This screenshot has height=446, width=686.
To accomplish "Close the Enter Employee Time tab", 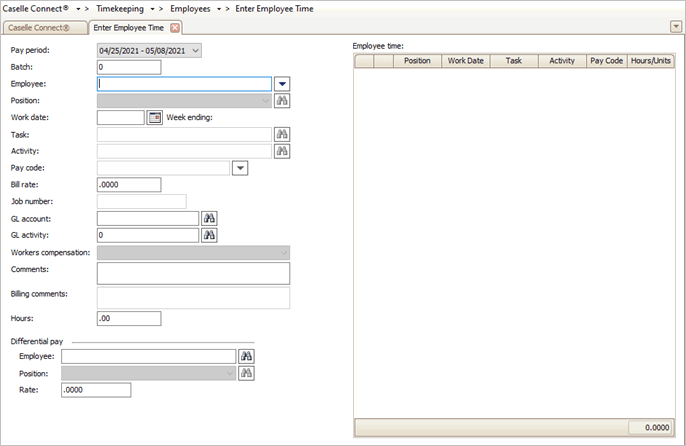I will 175,27.
